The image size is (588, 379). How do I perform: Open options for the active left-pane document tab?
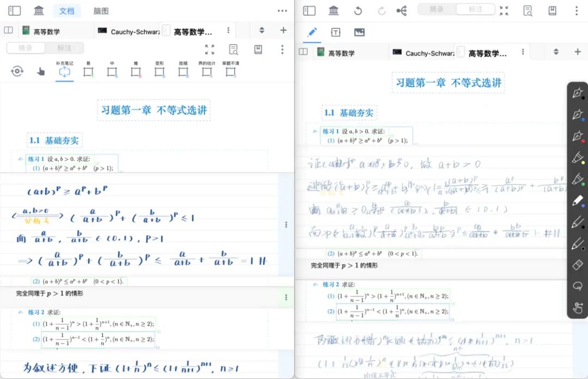tap(228, 30)
